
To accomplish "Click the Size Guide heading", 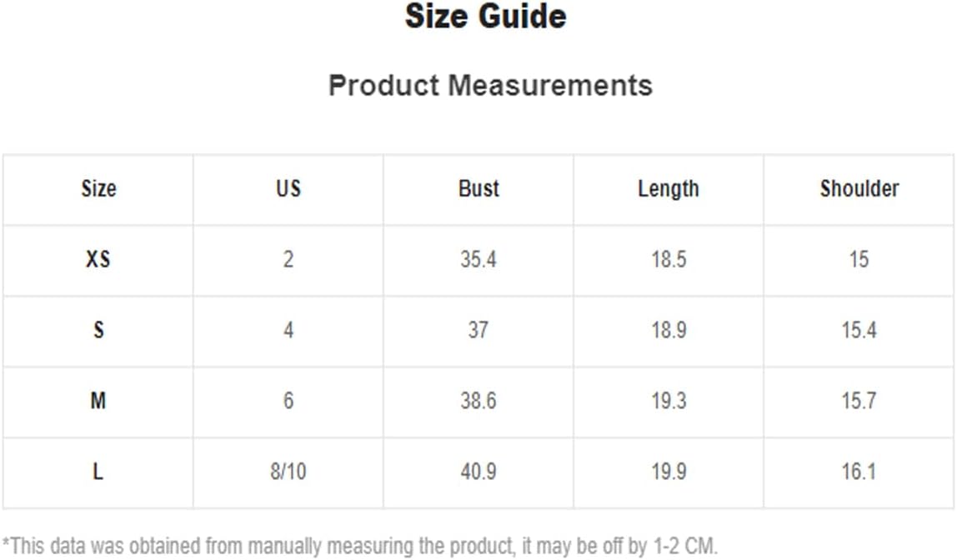I will pos(486,17).
